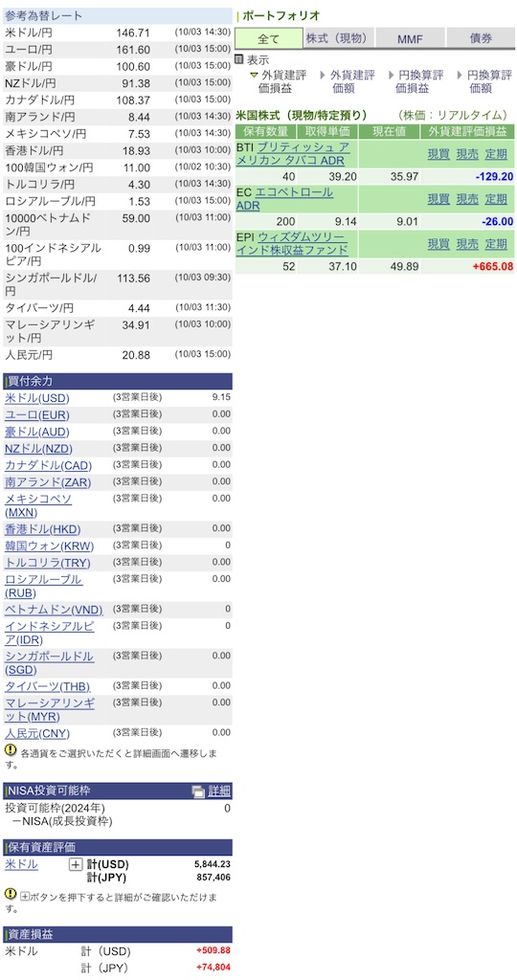The width and height of the screenshot is (517, 980).
Task: Click 現売 for EC stock
Action: pyautogui.click(x=467, y=199)
